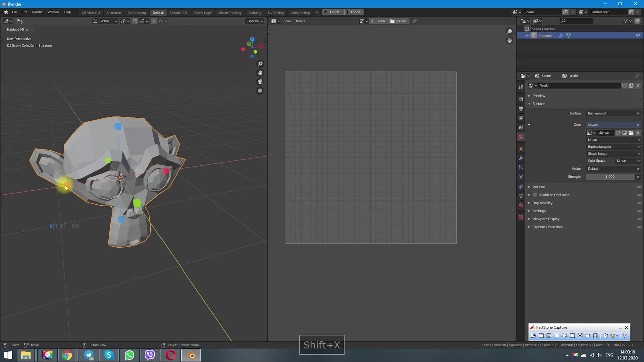Adjust the Strength value slider
This screenshot has width=644, height=362.
(x=610, y=177)
